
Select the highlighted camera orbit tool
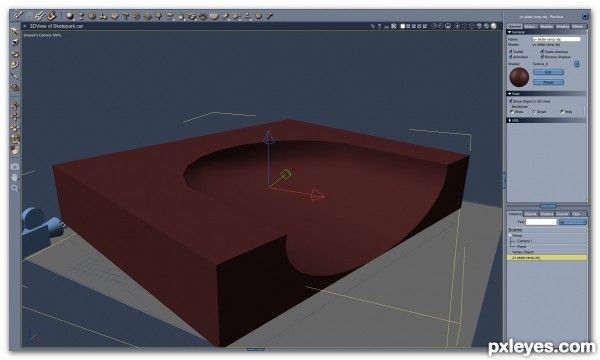pos(15,139)
